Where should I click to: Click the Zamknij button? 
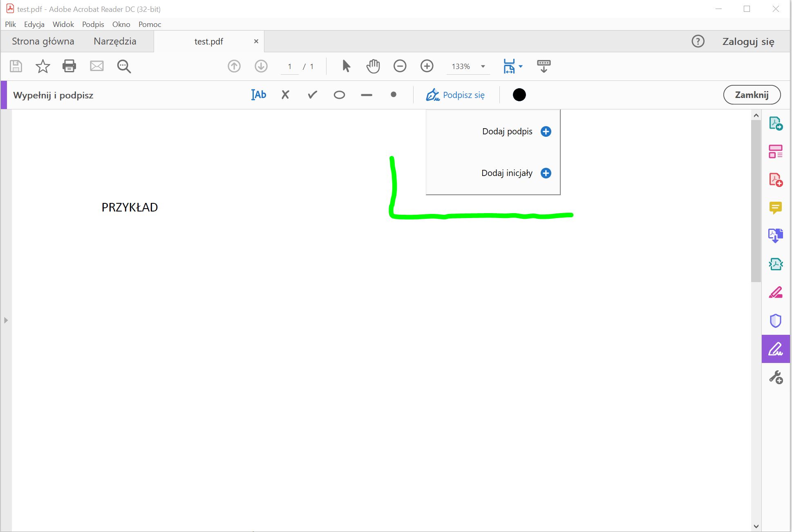[752, 95]
